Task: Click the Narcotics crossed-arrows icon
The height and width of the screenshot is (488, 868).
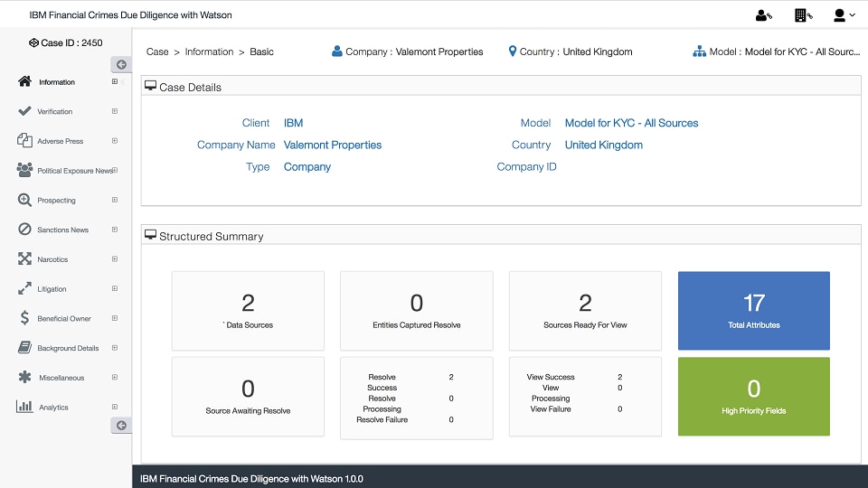Action: click(x=24, y=258)
